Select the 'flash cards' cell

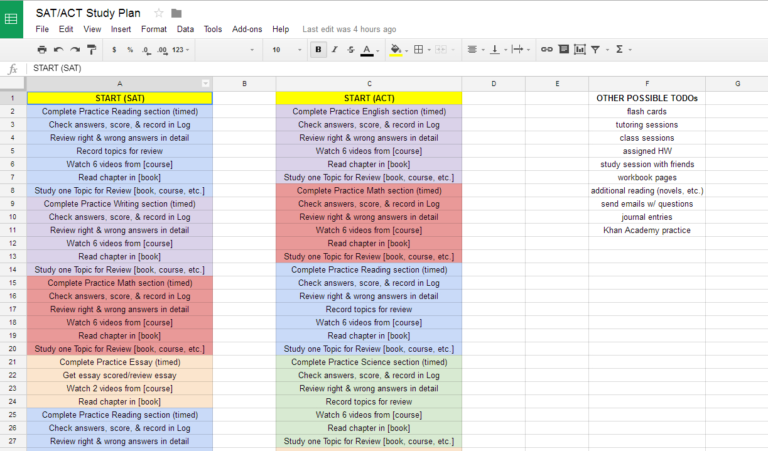pyautogui.click(x=647, y=112)
